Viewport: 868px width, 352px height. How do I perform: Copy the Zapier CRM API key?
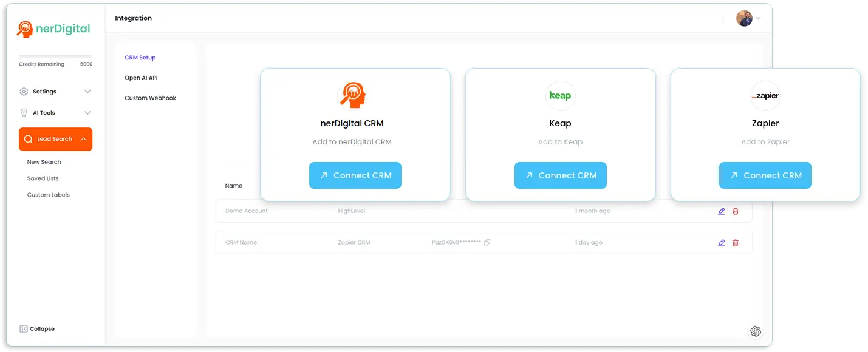(487, 243)
